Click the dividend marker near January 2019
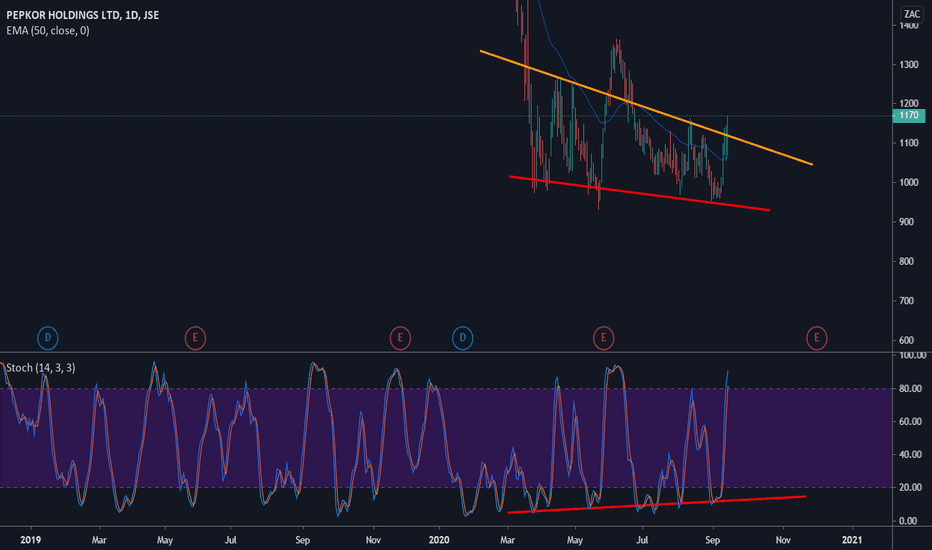932x550 pixels. click(x=48, y=338)
